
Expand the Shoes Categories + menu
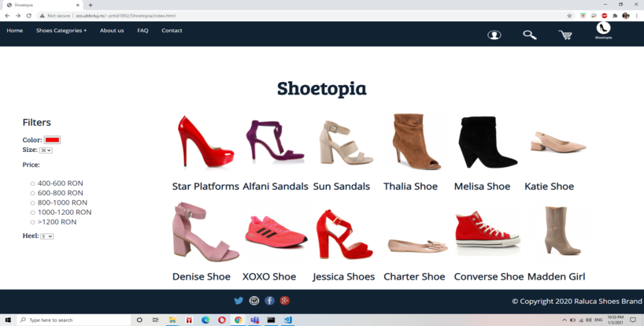pyautogui.click(x=61, y=31)
